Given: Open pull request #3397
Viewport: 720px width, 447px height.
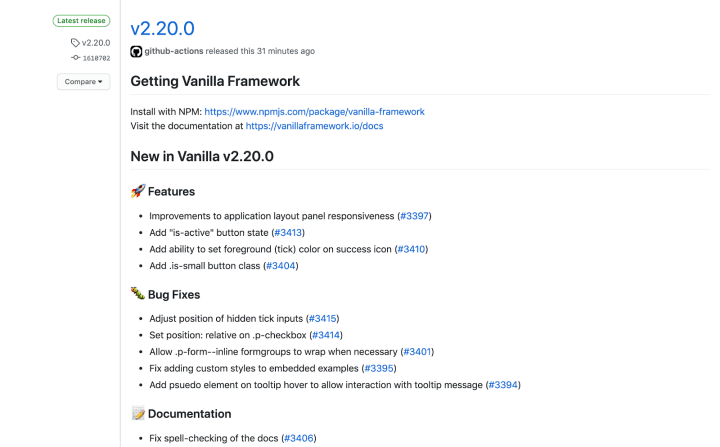Looking at the screenshot, I should pos(414,216).
